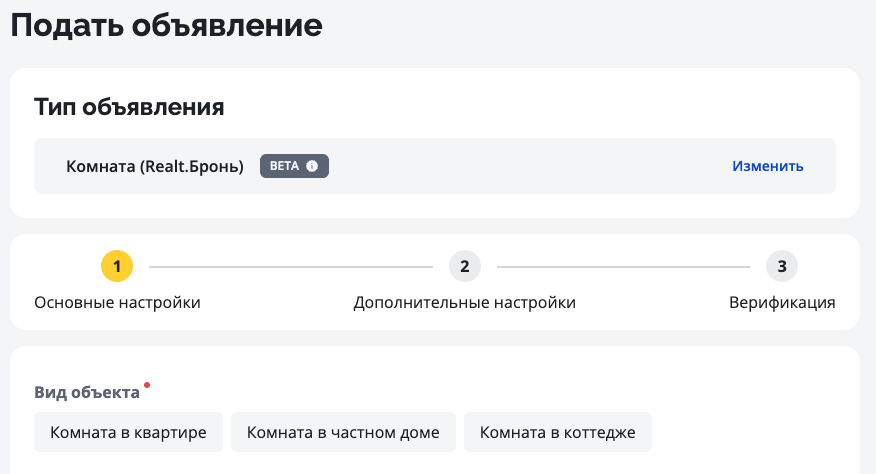Click progress line between steps 2 and 3
The image size is (876, 474).
623,267
